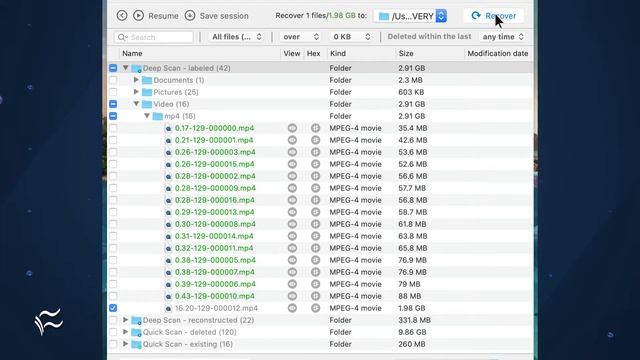Click the Save session label
This screenshot has width=640, height=360.
[x=224, y=16]
